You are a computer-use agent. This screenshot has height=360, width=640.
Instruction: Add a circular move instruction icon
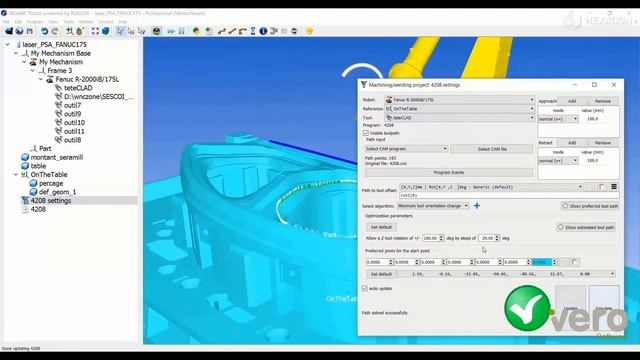tap(242, 31)
